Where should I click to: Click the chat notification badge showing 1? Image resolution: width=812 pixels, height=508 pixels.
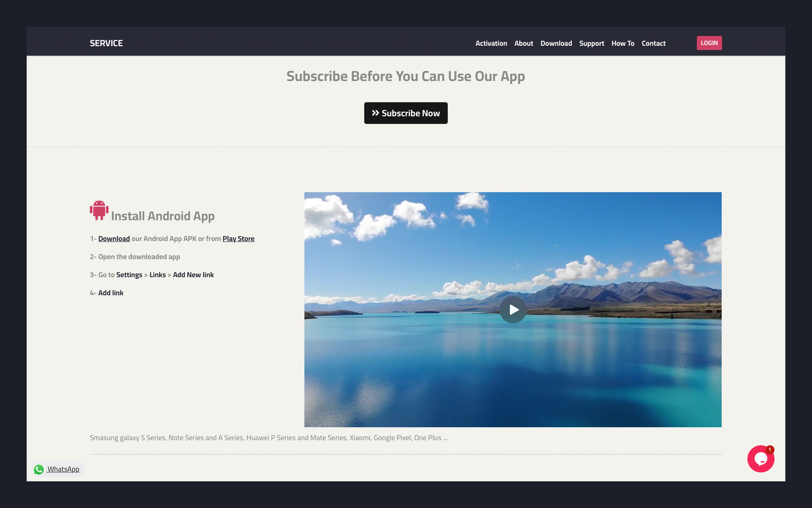click(x=770, y=450)
